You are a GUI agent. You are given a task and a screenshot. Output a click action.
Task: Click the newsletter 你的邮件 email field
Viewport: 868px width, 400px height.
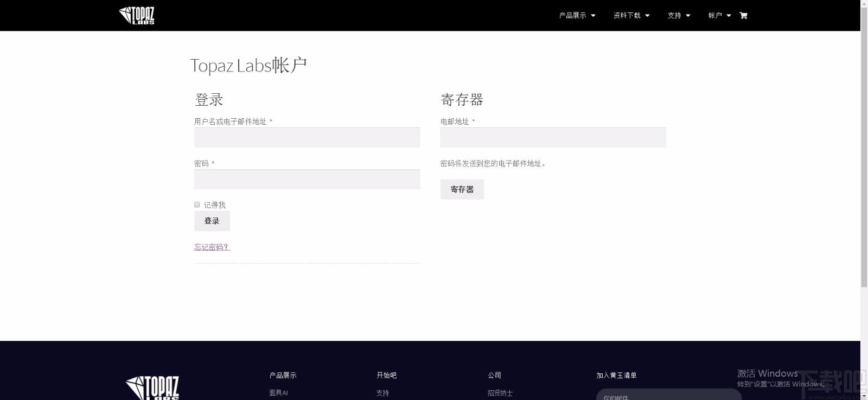coord(669,395)
